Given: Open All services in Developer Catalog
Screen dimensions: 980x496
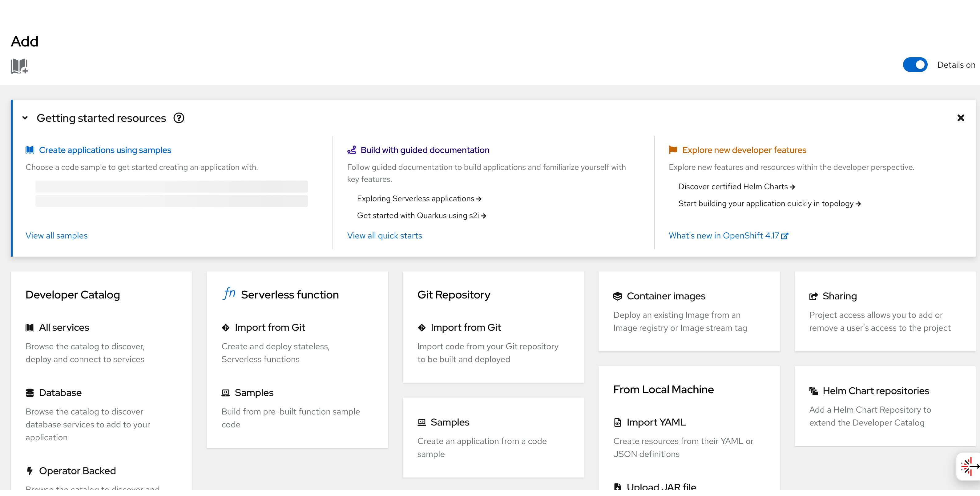Looking at the screenshot, I should 64,328.
